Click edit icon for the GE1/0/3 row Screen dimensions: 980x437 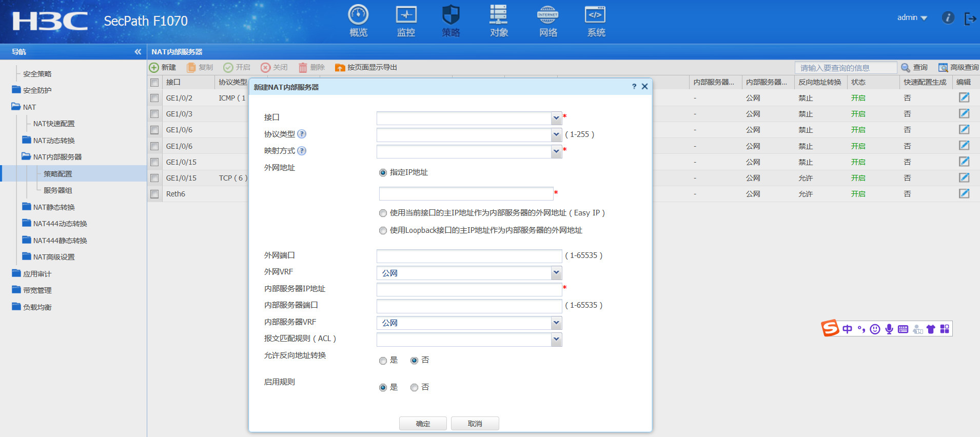pyautogui.click(x=964, y=113)
